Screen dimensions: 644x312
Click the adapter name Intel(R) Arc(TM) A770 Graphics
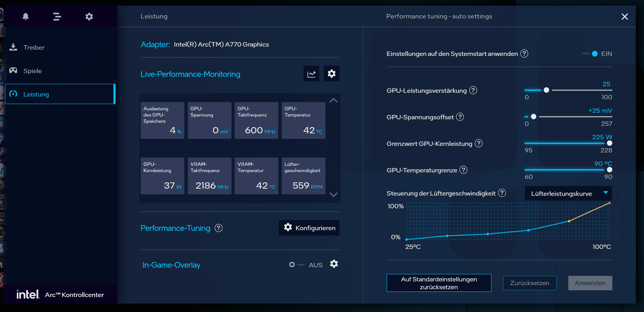(221, 44)
